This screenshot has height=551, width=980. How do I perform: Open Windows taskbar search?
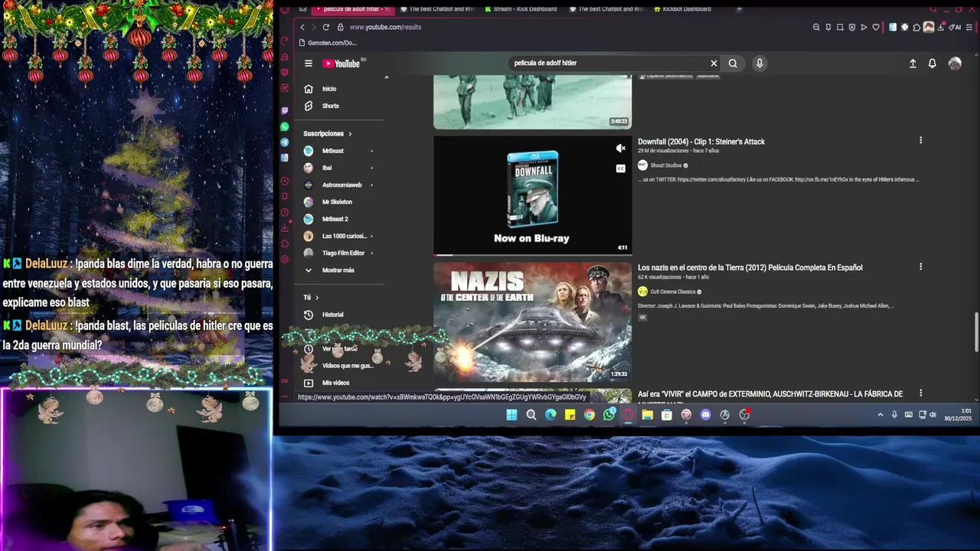tap(531, 415)
